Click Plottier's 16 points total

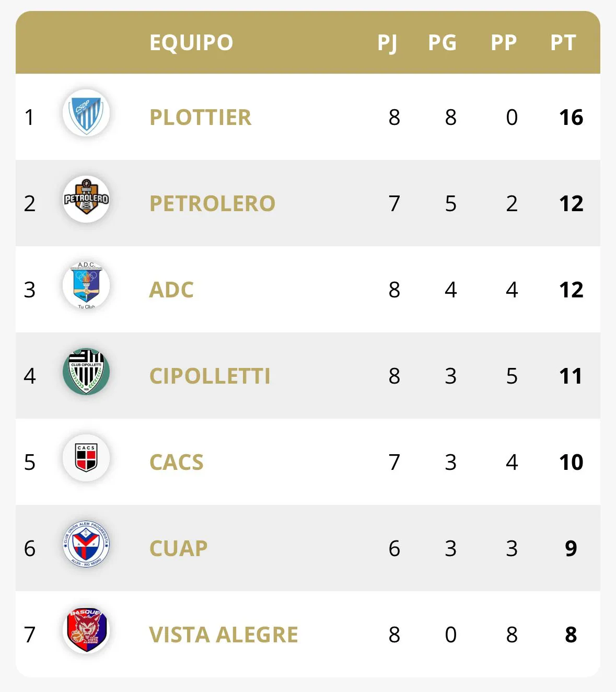[571, 118]
